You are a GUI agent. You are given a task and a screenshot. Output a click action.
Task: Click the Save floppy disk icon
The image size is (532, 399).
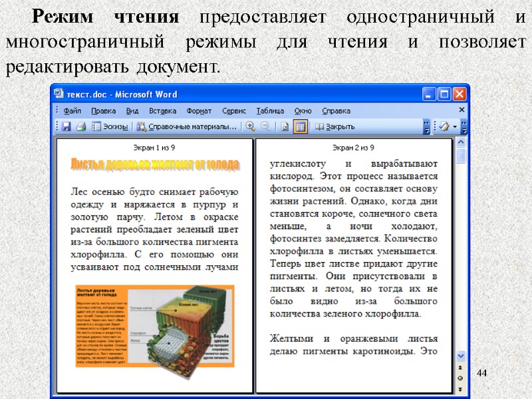coord(66,126)
